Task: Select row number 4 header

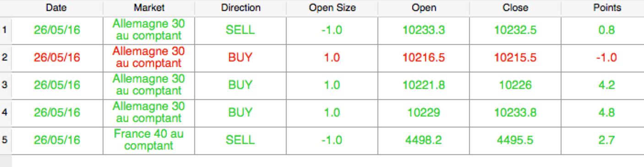Action: [5, 113]
